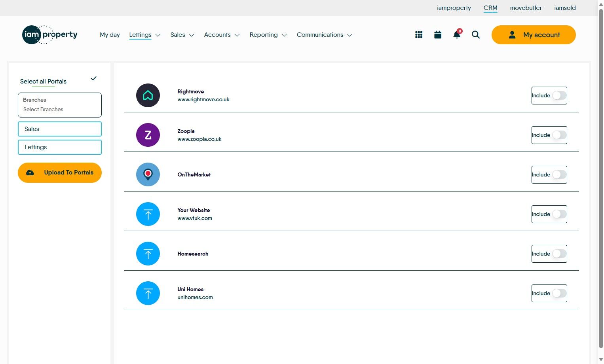Image resolution: width=604 pixels, height=364 pixels.
Task: Click the Rightmove portal logo
Action: click(x=148, y=95)
